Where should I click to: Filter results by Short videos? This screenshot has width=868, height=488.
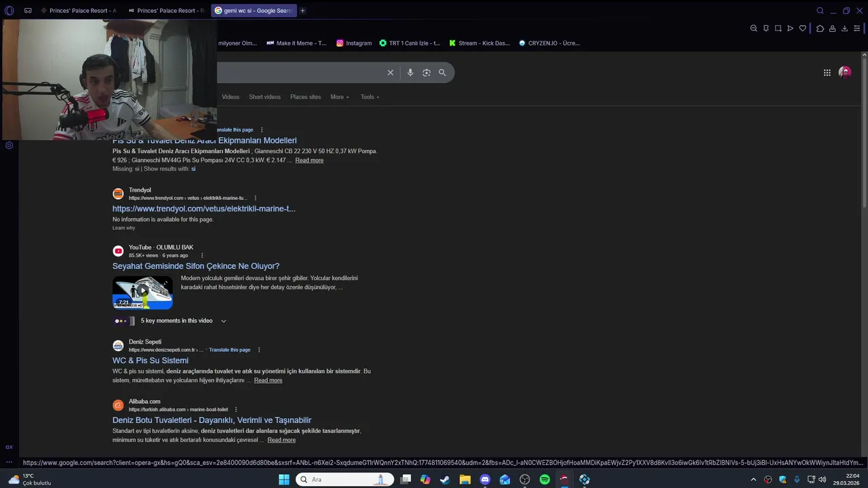click(x=264, y=97)
